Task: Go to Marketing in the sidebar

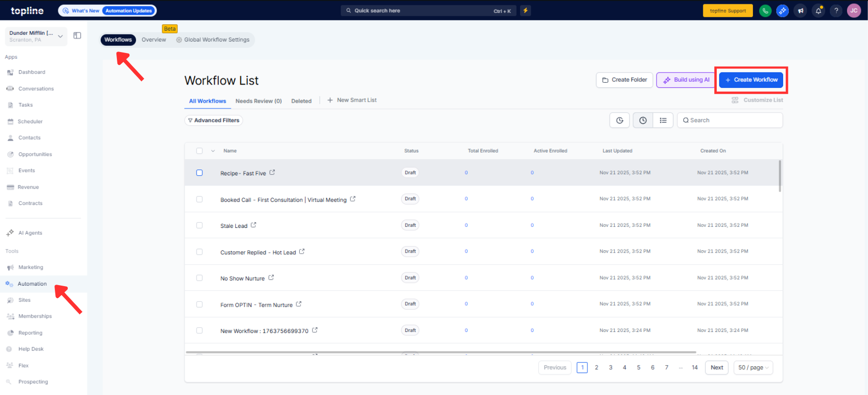Action: tap(31, 267)
